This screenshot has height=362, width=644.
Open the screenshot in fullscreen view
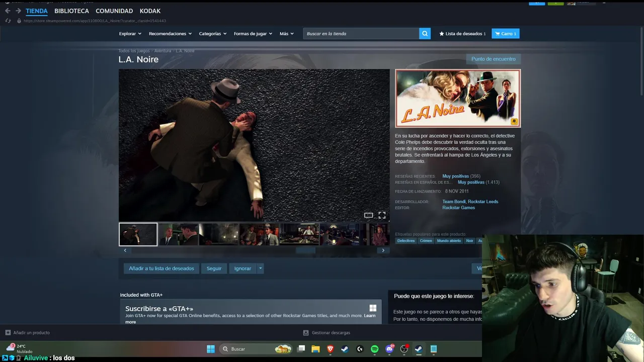pyautogui.click(x=382, y=215)
